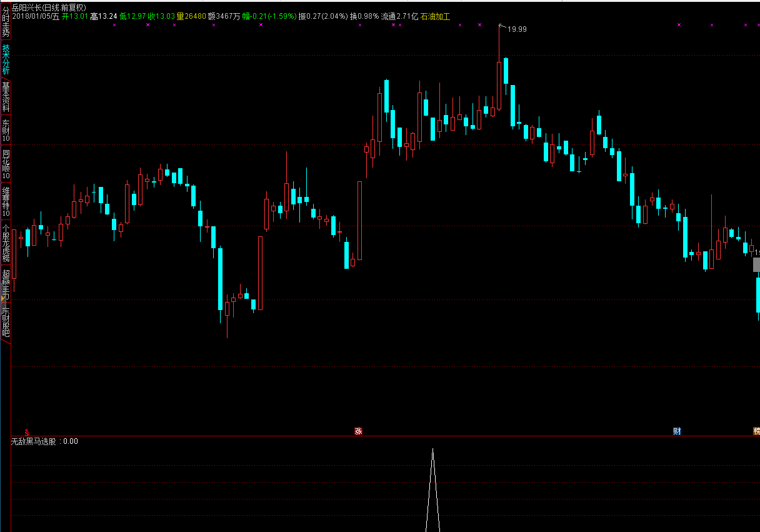This screenshot has width=760, height=532.
Task: Click the stock title 岳阳兴长(日线.前复权)
Action: pos(49,8)
